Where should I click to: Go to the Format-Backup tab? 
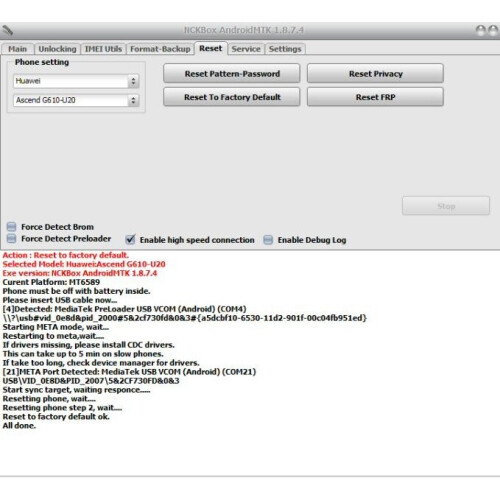[160, 49]
